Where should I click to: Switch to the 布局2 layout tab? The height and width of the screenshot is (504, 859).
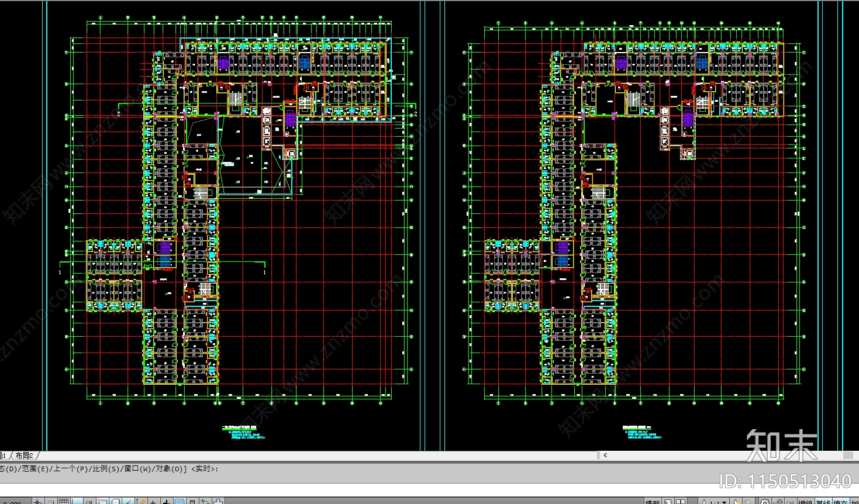coord(24,455)
